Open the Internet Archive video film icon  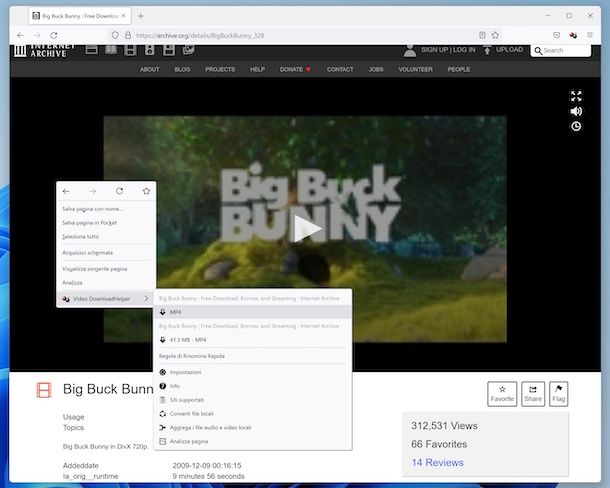coord(130,50)
